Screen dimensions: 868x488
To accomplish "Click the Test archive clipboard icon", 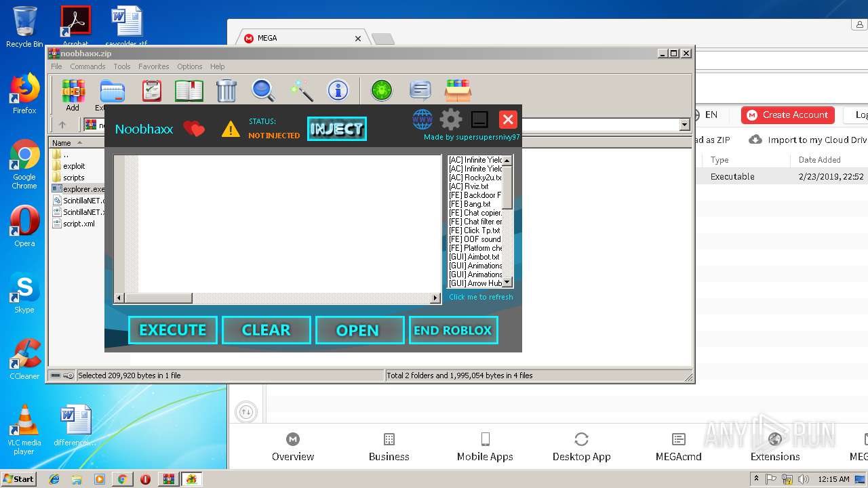I will point(151,91).
